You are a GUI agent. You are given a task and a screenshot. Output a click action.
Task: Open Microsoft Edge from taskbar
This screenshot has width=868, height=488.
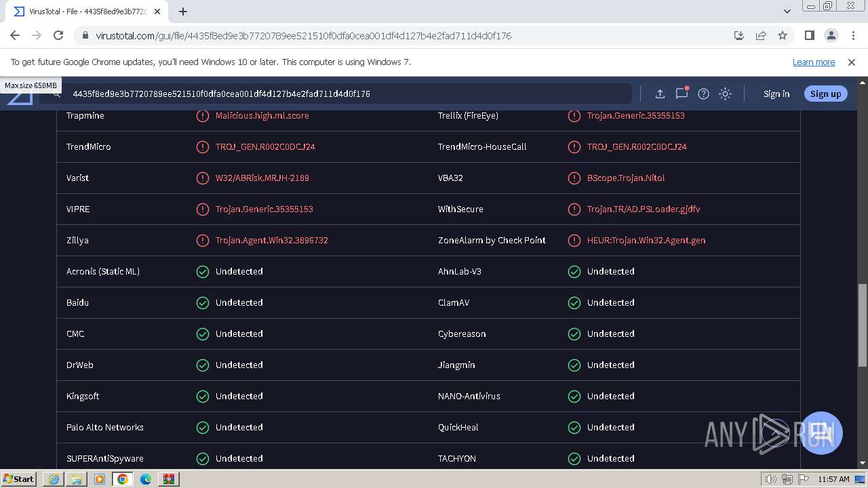coord(146,479)
